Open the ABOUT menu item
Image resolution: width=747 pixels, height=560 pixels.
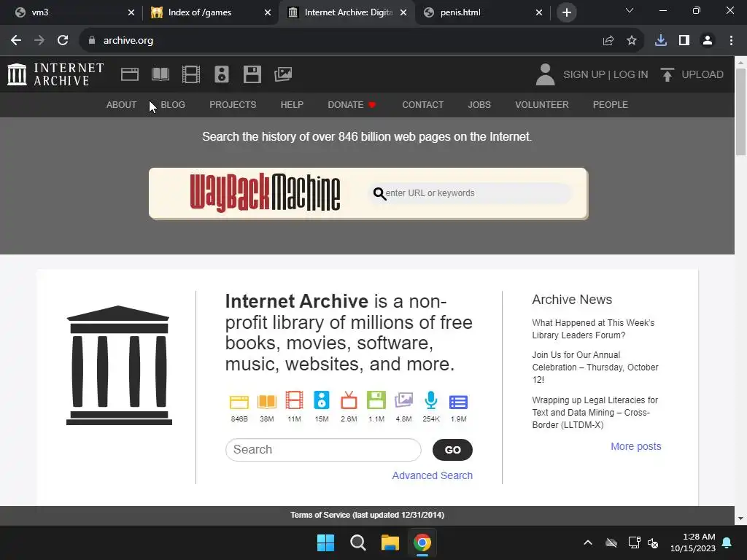point(122,105)
